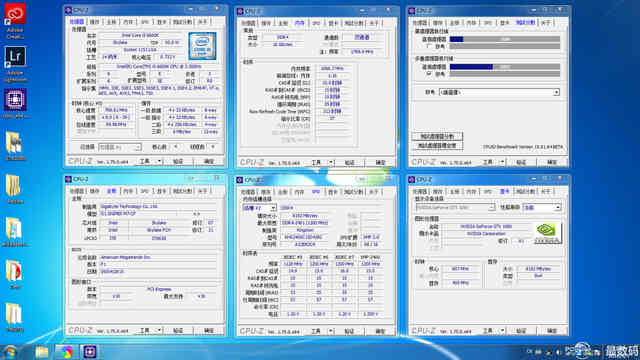Image resolution: width=640 pixels, height=360 pixels.
Task: Click title-bar icon of the benchmark CPU-Z window
Action: [x=411, y=11]
